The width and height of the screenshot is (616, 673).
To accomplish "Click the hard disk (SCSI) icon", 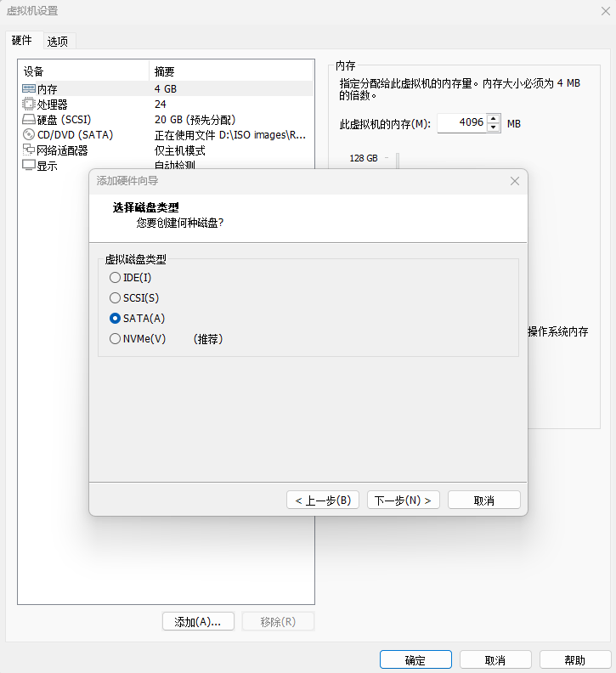I will tap(28, 120).
